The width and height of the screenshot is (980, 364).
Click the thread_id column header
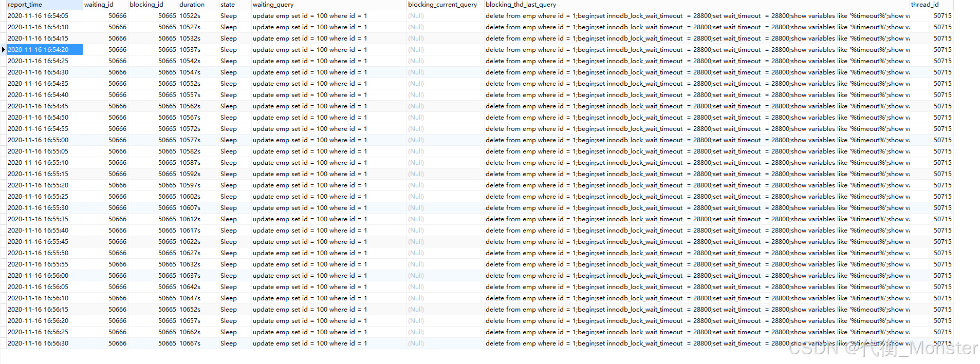pyautogui.click(x=931, y=5)
